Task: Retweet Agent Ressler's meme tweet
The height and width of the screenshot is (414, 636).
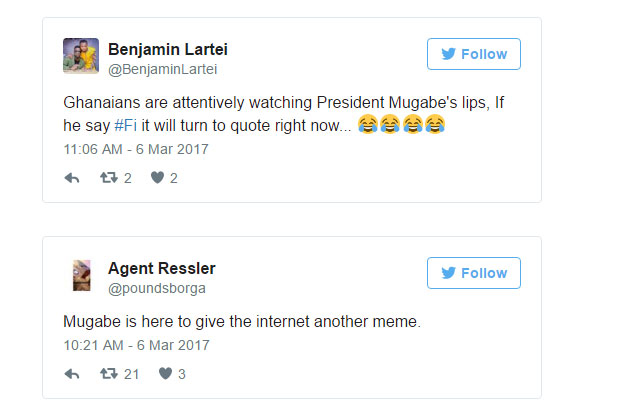Action: (108, 374)
